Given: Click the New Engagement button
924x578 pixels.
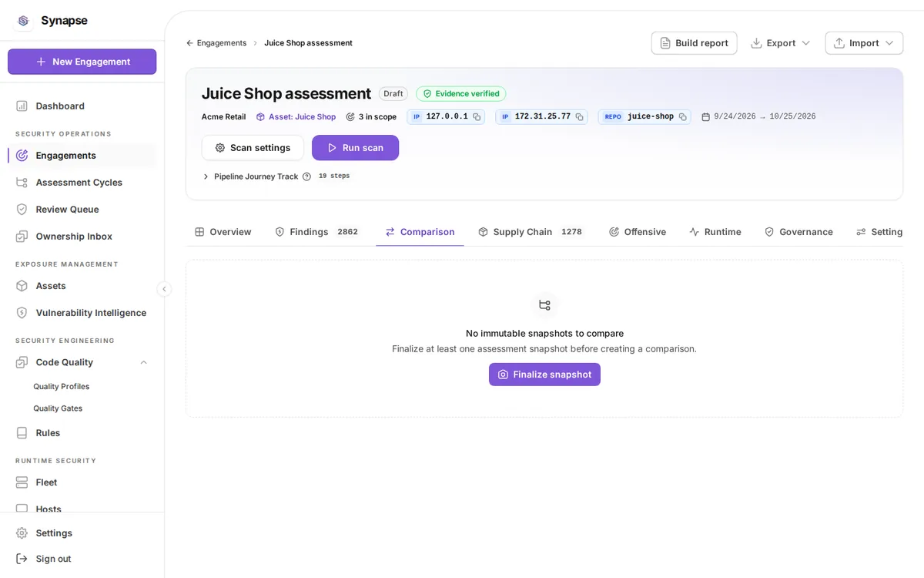Looking at the screenshot, I should tap(82, 62).
